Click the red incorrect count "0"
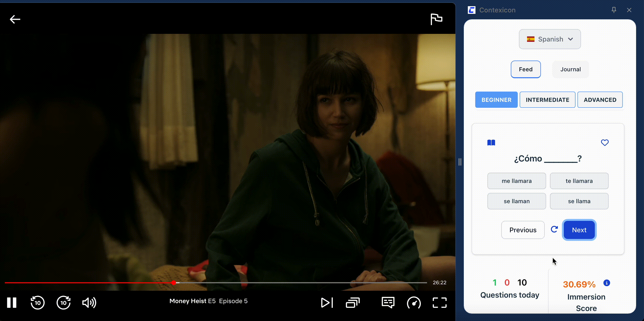The height and width of the screenshot is (321, 644). (x=507, y=283)
